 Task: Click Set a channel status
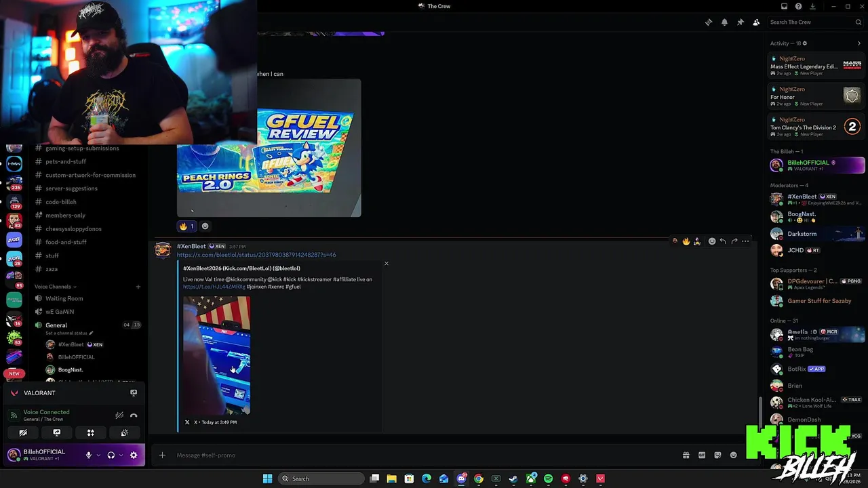(68, 333)
